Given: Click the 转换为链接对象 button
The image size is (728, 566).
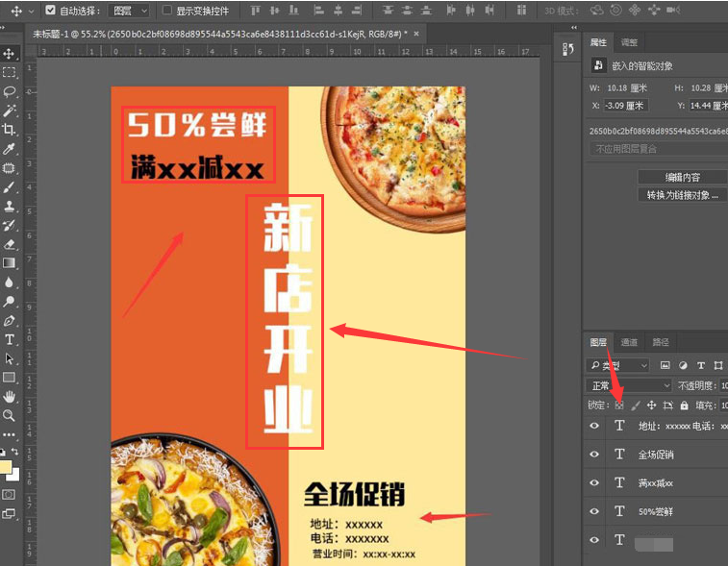Looking at the screenshot, I should (x=682, y=195).
